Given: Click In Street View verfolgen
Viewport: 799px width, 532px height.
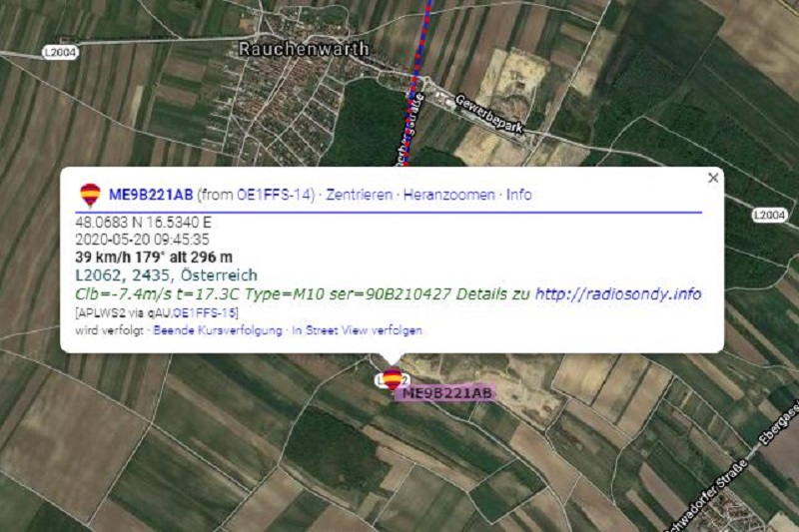Looking at the screenshot, I should (x=357, y=330).
